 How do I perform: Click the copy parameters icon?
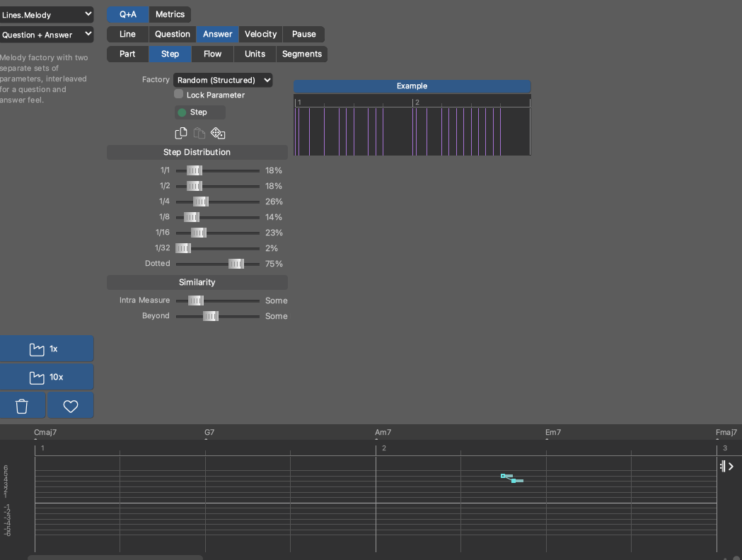181,133
